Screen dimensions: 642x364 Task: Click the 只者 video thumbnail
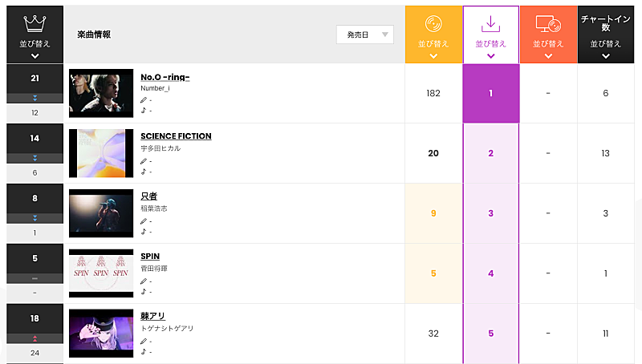[x=101, y=213]
